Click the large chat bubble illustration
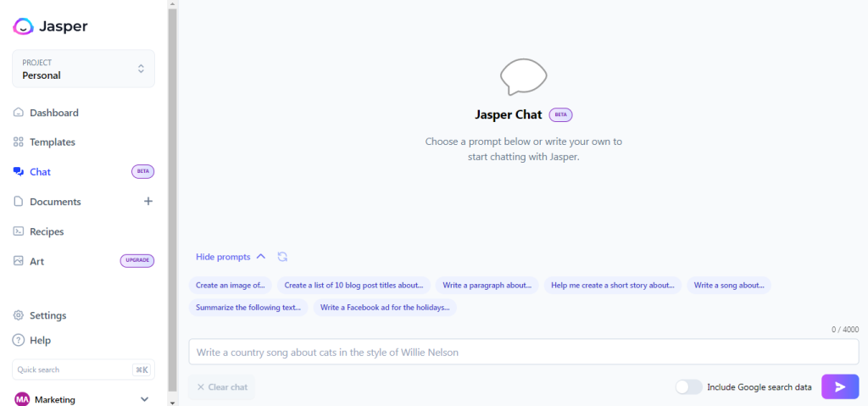The width and height of the screenshot is (868, 406). 523,76
